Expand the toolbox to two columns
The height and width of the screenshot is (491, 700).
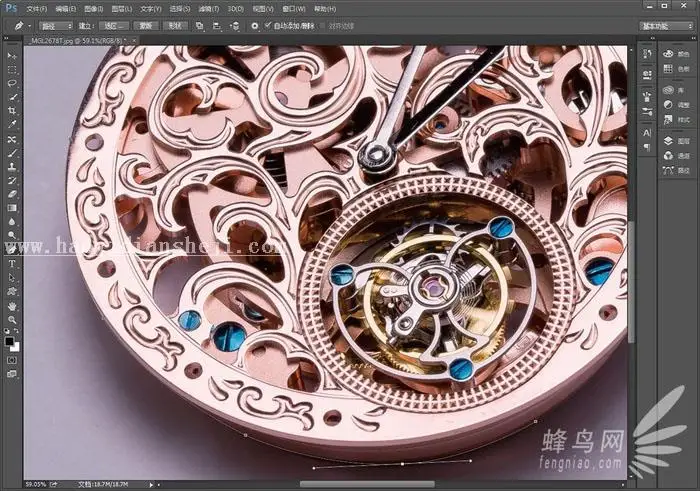(x=7, y=39)
